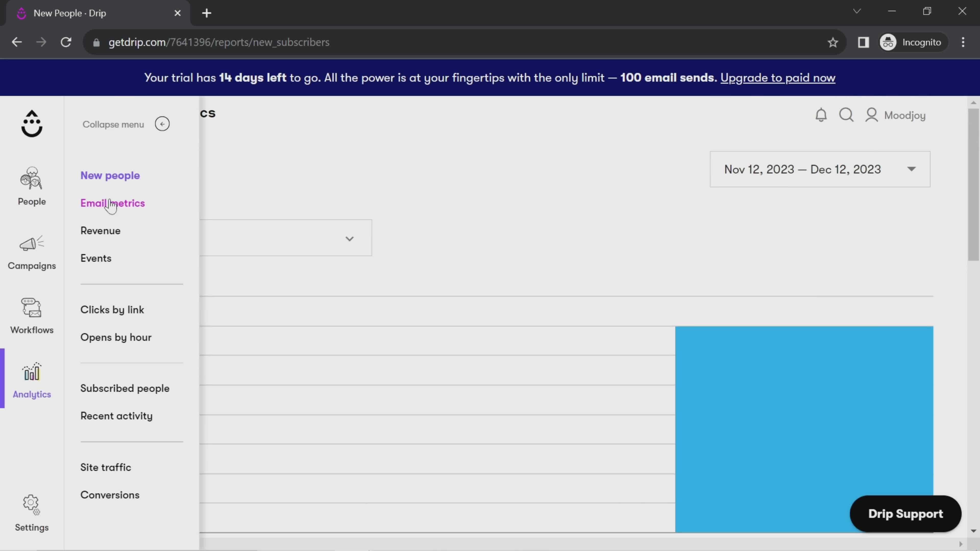Click the search magnifier icon

pos(847,115)
